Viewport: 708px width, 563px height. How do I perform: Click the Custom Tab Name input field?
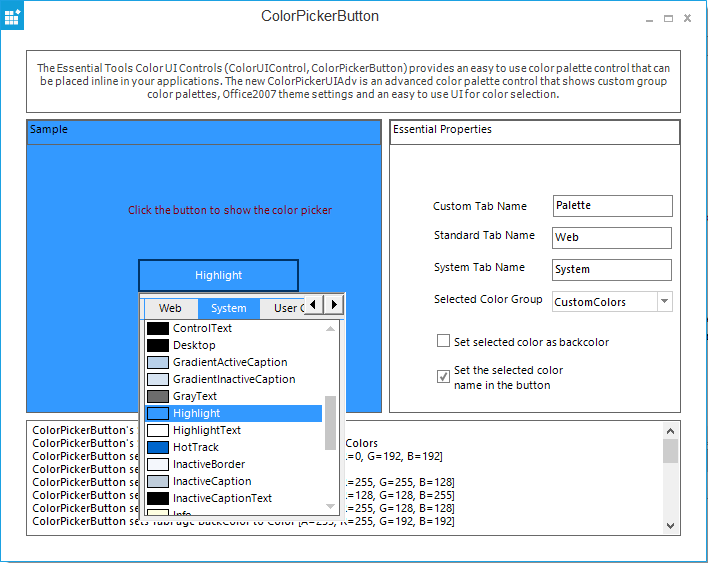tap(612, 206)
